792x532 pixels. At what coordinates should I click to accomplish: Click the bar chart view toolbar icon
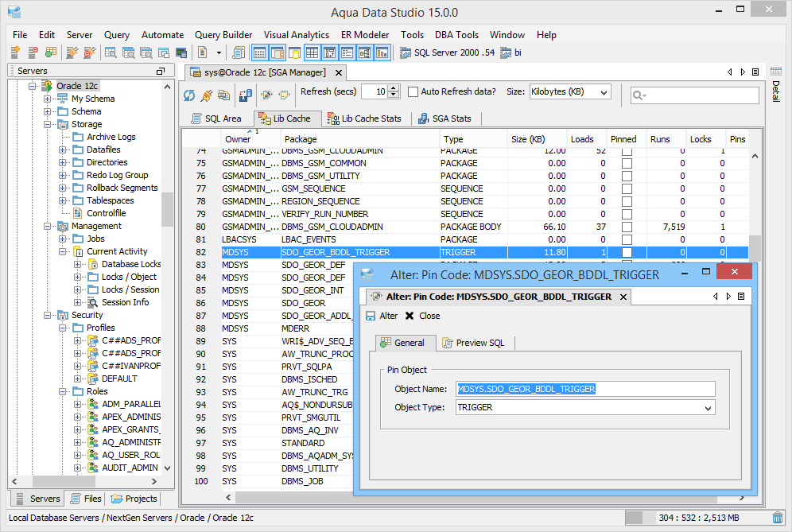pos(382,52)
